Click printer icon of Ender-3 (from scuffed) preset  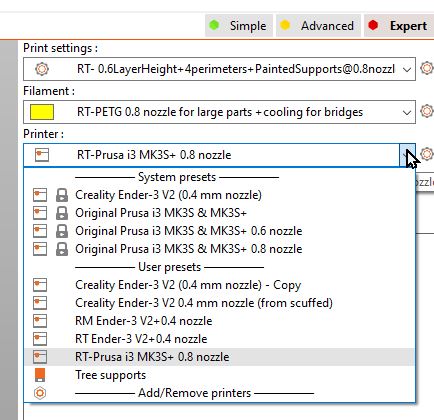pos(40,303)
